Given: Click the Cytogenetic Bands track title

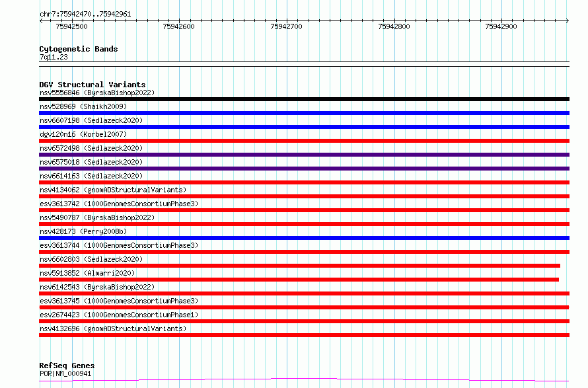Looking at the screenshot, I should (x=79, y=49).
